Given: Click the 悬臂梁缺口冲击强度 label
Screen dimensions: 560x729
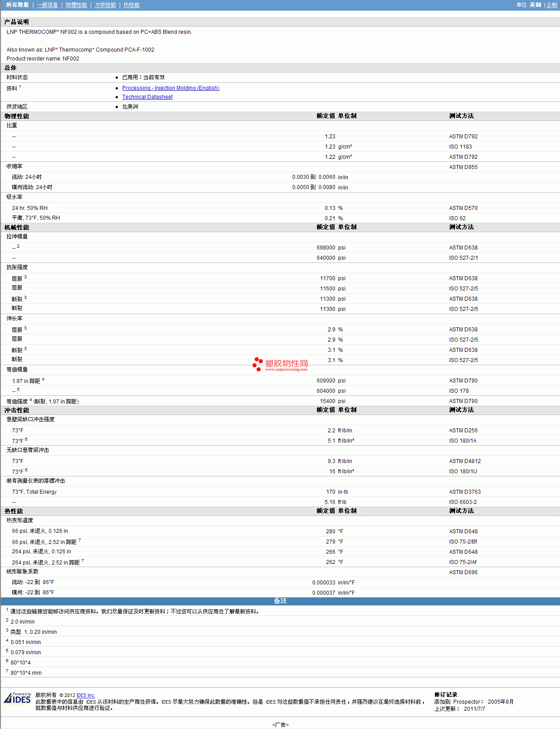Looking at the screenshot, I should tap(30, 419).
